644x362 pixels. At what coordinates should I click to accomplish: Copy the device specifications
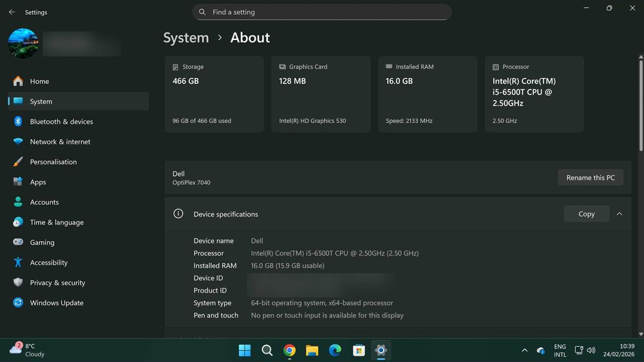coord(586,214)
